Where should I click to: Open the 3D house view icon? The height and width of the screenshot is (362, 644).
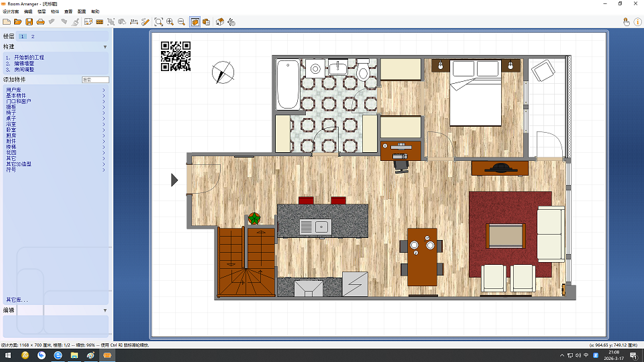click(x=219, y=22)
